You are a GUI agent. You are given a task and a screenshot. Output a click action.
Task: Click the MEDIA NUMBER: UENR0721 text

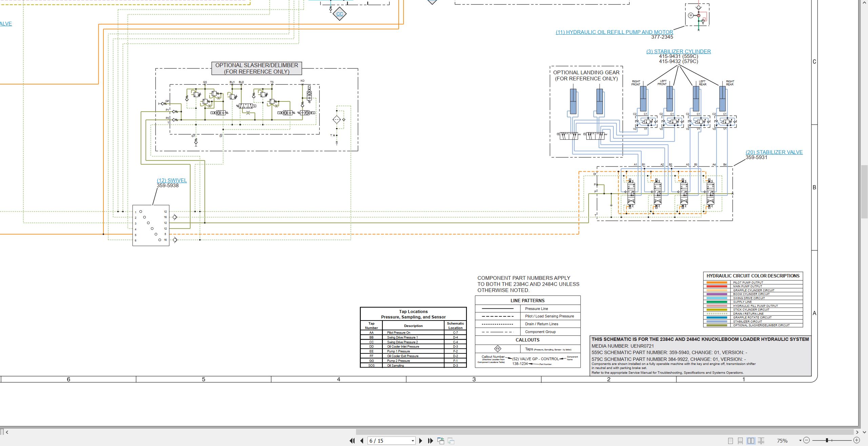[x=623, y=346]
